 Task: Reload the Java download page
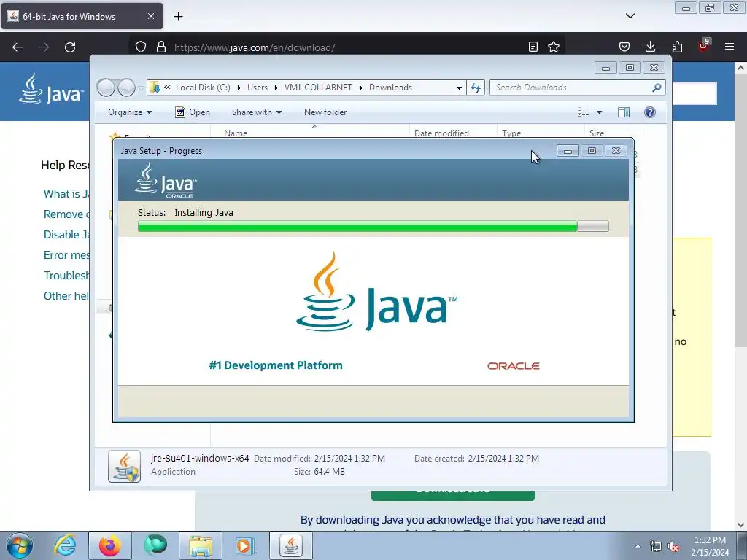click(70, 47)
